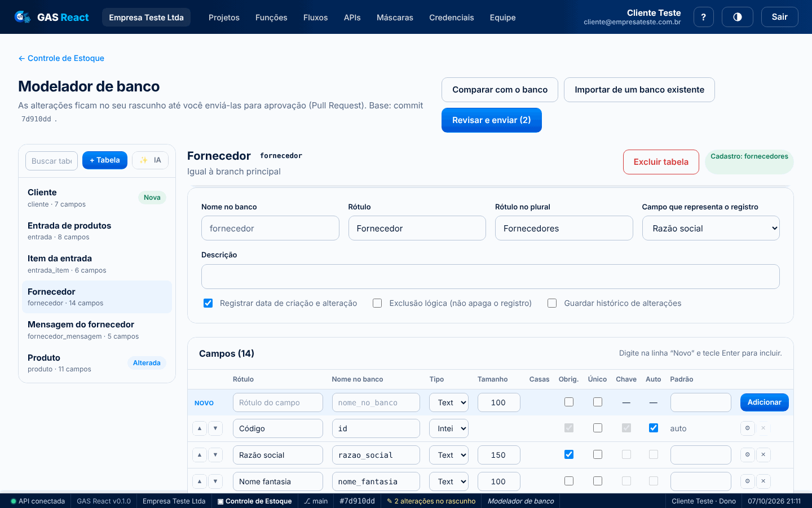The width and height of the screenshot is (812, 508).
Task: Open help with the question mark button
Action: 703,17
